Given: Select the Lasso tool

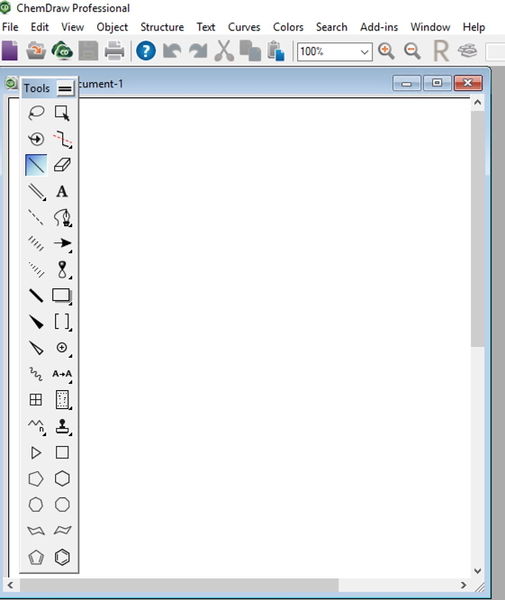Looking at the screenshot, I should pyautogui.click(x=36, y=113).
